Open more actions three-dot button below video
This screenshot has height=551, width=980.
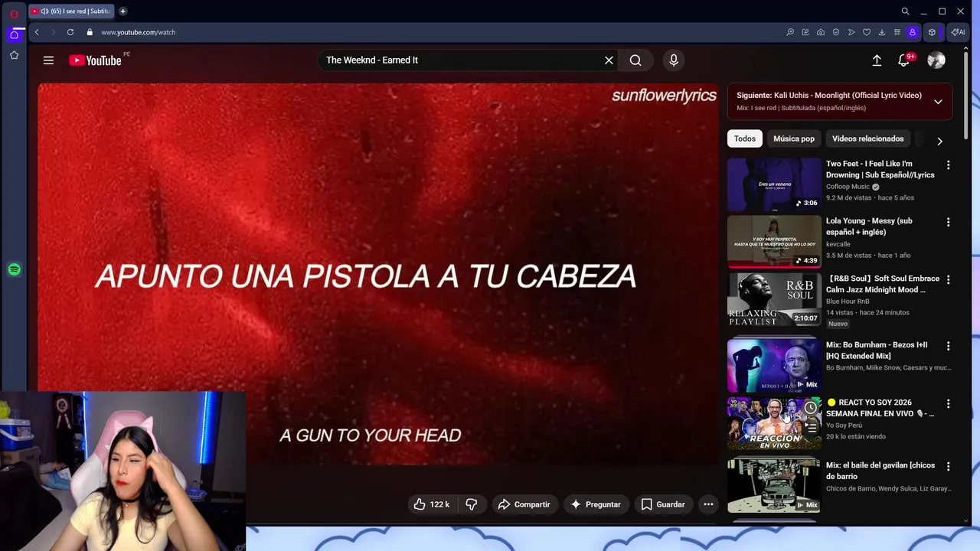tap(708, 504)
